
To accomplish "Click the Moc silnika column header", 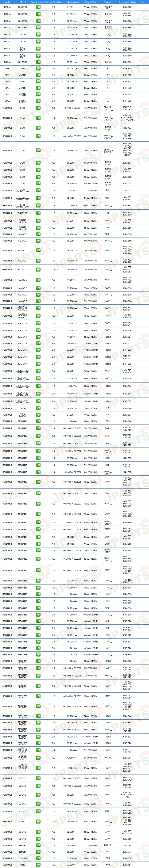I will [90, 2].
